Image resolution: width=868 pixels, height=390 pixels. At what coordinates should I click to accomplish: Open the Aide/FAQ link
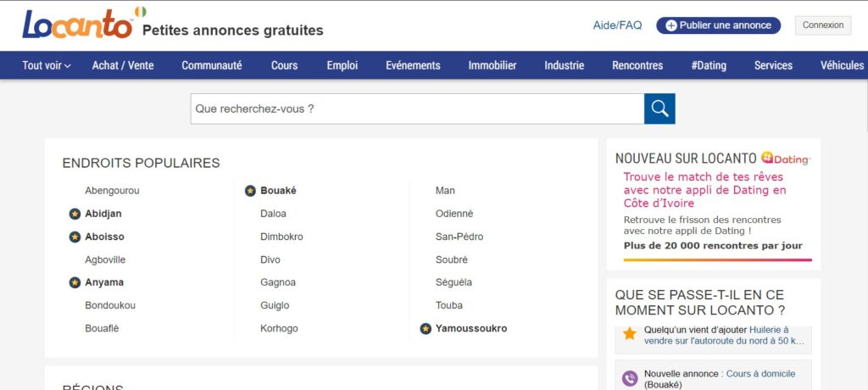click(617, 25)
